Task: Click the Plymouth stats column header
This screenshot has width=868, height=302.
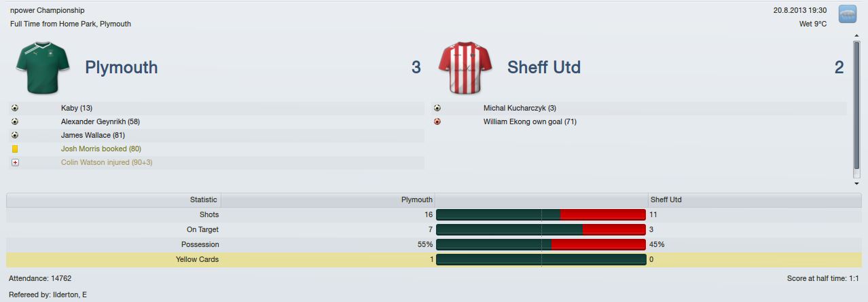Action: pos(328,200)
